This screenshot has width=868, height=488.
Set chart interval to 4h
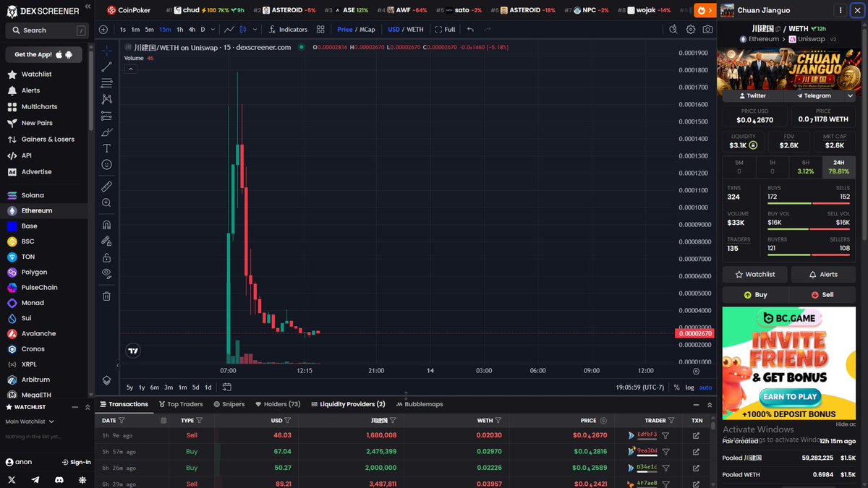pyautogui.click(x=192, y=30)
